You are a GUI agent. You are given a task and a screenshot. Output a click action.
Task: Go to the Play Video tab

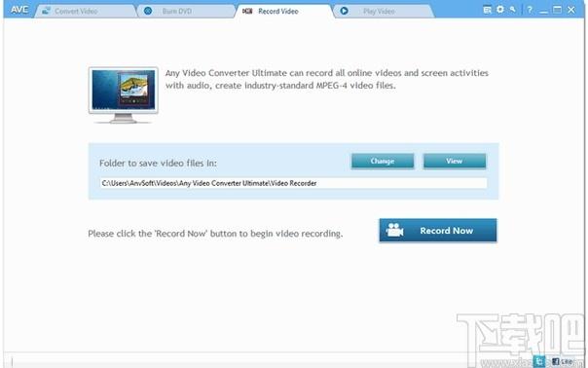click(383, 11)
